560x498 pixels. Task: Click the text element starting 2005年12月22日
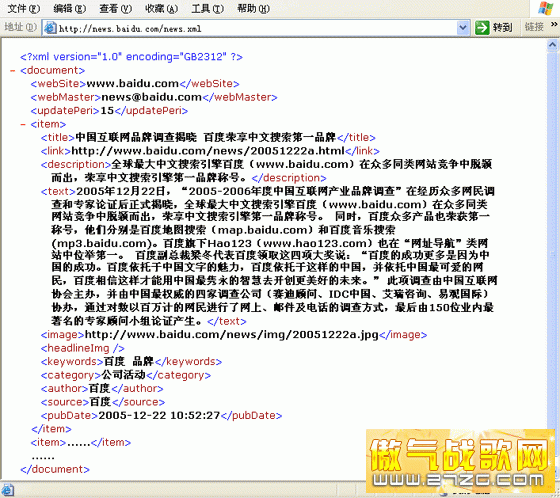[269, 256]
